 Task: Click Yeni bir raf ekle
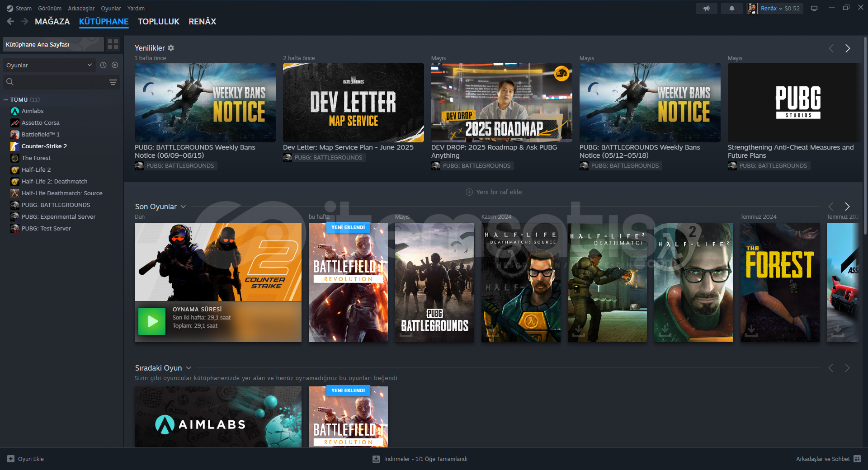tap(494, 192)
